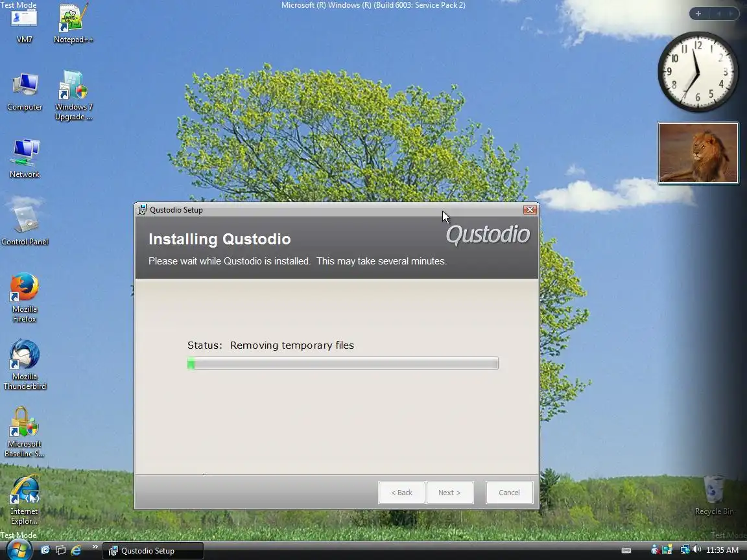This screenshot has height=560, width=747.
Task: Click the disabled Back button
Action: click(401, 493)
